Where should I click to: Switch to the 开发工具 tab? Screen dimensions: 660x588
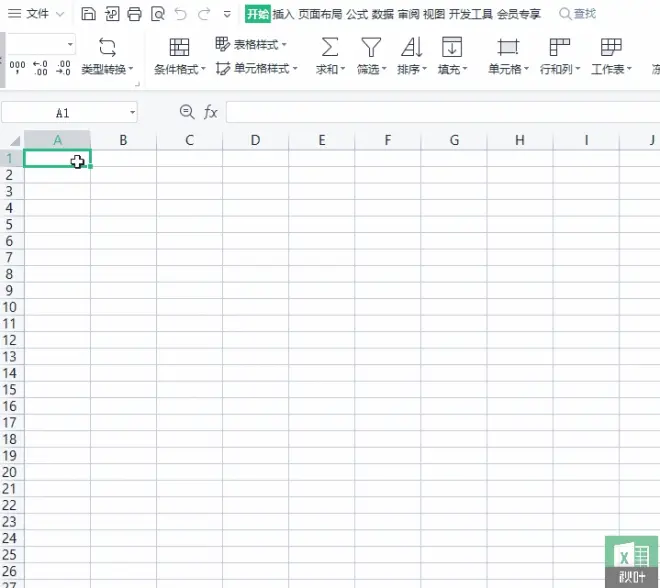click(471, 14)
